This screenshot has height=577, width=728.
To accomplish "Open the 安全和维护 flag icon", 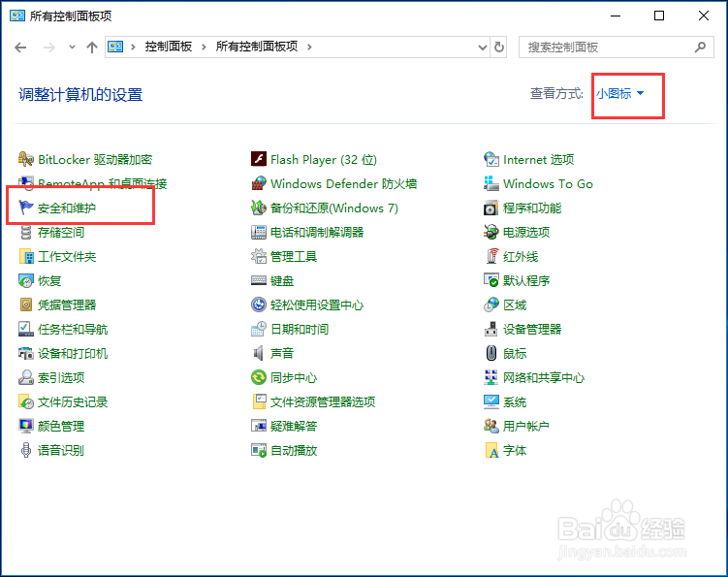I will pyautogui.click(x=25, y=208).
